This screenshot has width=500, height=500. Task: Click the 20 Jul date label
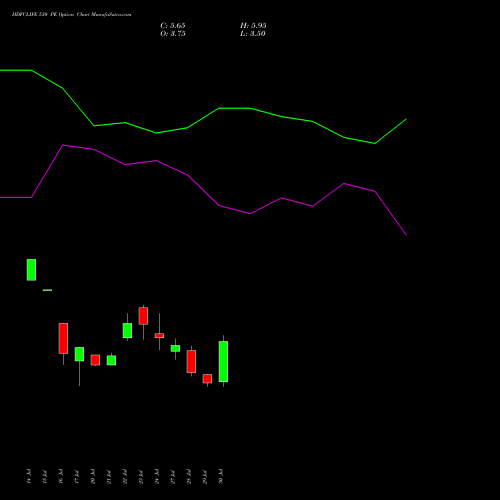pos(93,476)
